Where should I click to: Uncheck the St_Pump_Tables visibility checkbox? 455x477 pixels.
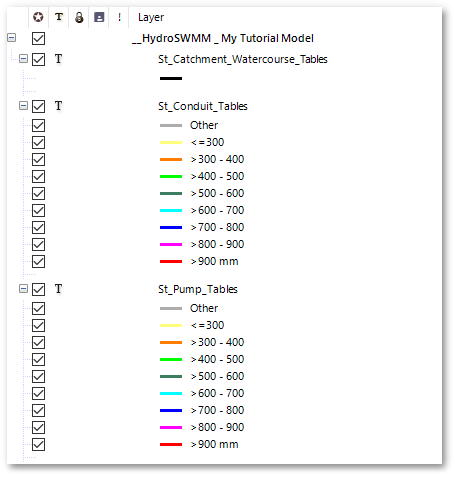click(38, 289)
